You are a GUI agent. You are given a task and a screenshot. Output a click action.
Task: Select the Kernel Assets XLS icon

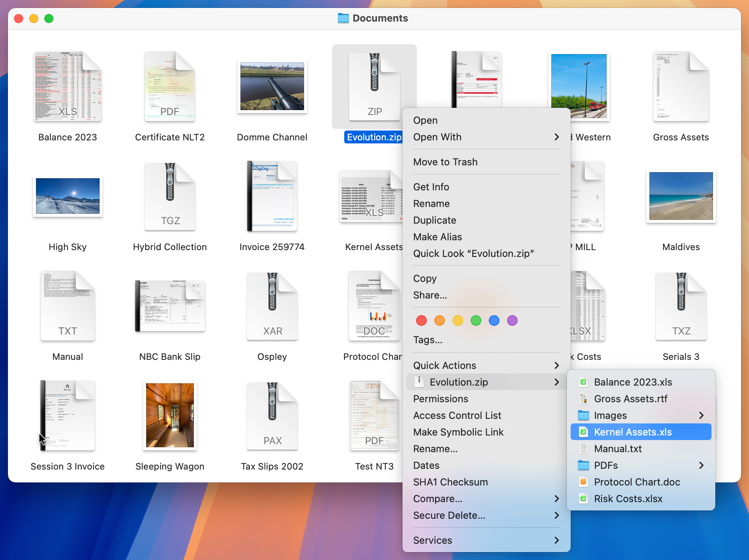[x=371, y=196]
